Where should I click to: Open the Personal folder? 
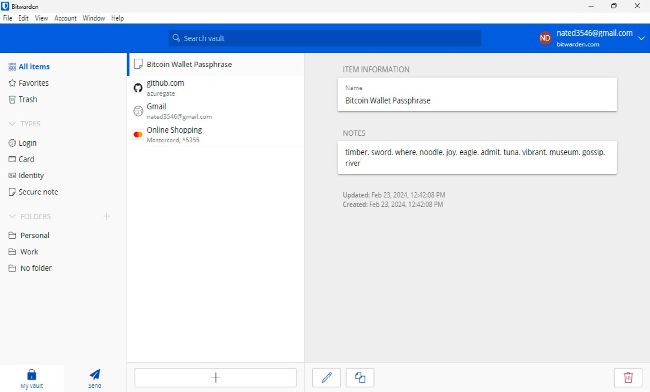(29, 235)
